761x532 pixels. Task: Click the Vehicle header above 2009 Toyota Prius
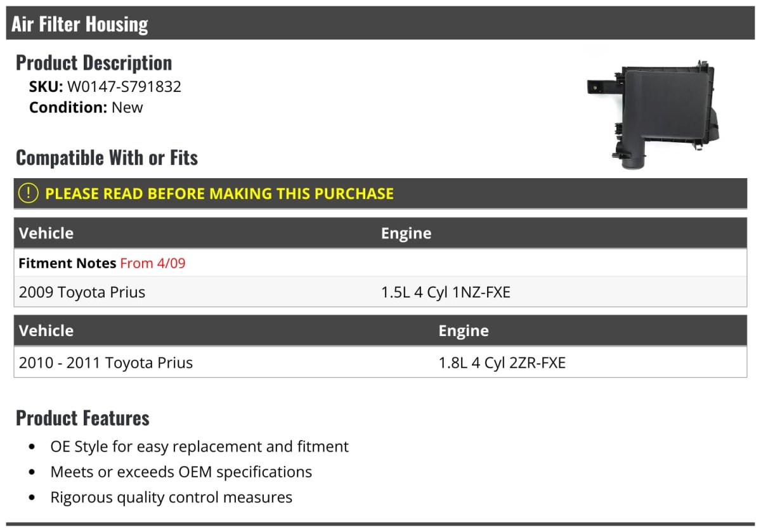(x=46, y=233)
